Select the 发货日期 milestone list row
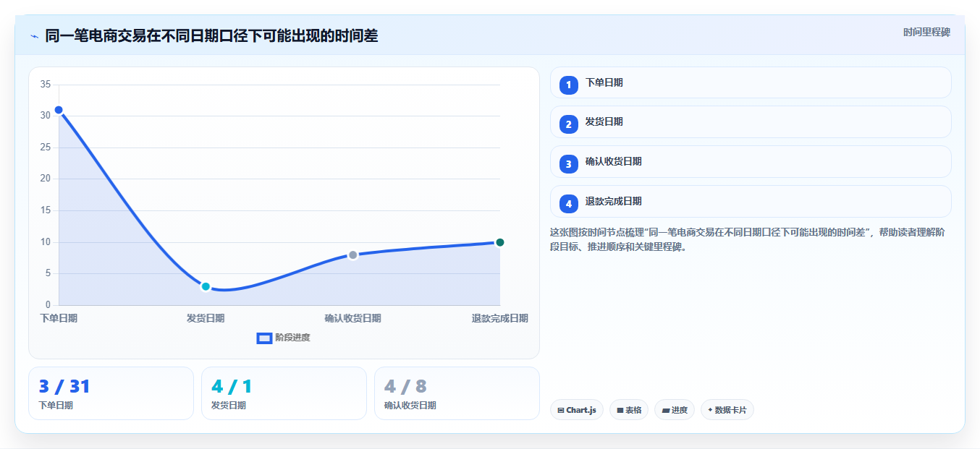 [751, 122]
